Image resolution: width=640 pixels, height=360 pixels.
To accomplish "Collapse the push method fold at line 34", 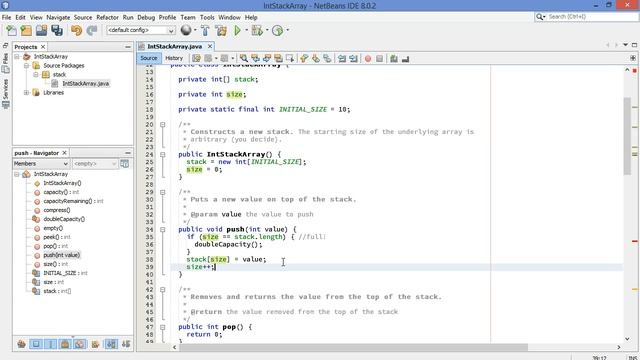I will [x=162, y=230].
